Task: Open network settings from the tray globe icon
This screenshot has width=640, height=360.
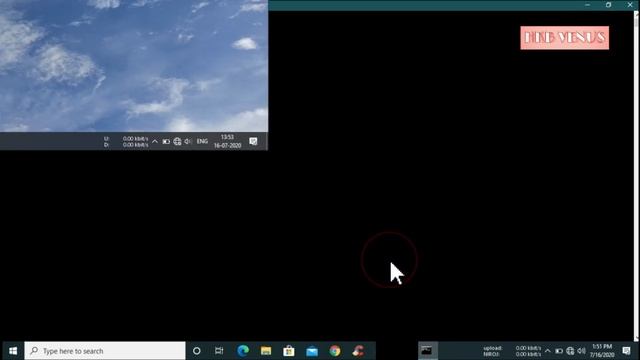Action: [x=570, y=351]
